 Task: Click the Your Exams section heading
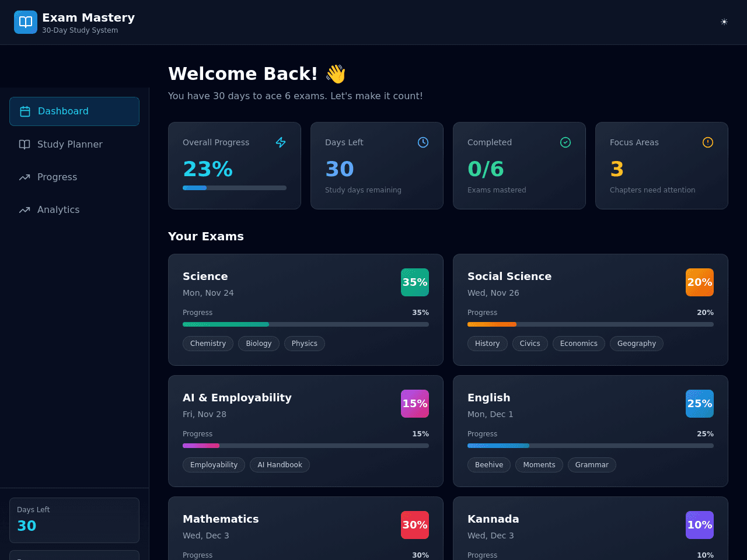click(206, 236)
